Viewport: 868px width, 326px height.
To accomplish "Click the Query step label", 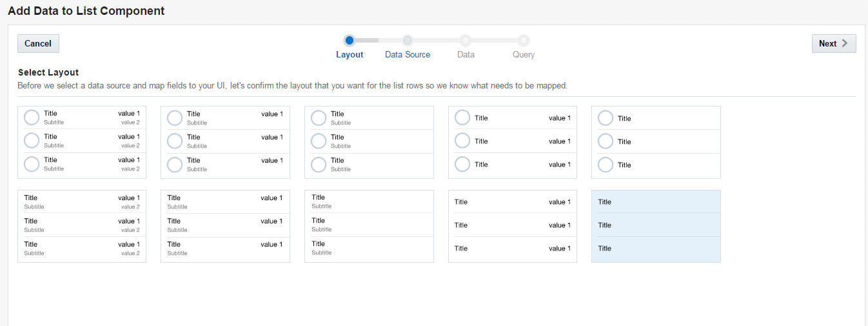I will tap(524, 55).
